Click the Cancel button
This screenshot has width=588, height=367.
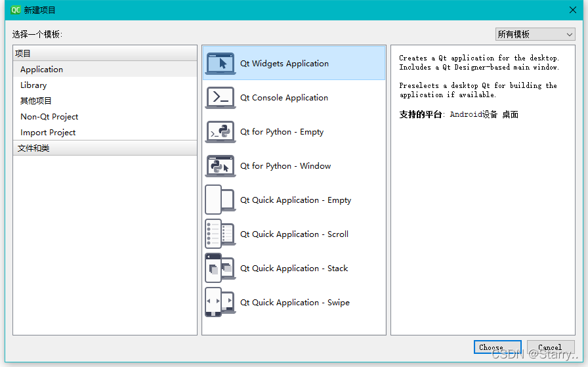pyautogui.click(x=551, y=347)
